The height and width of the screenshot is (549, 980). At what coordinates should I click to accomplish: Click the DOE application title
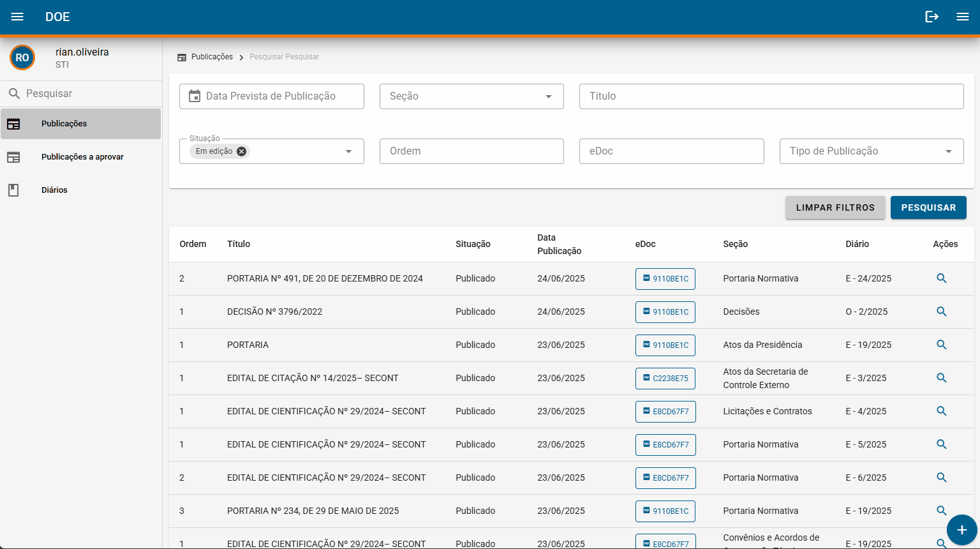(x=57, y=17)
